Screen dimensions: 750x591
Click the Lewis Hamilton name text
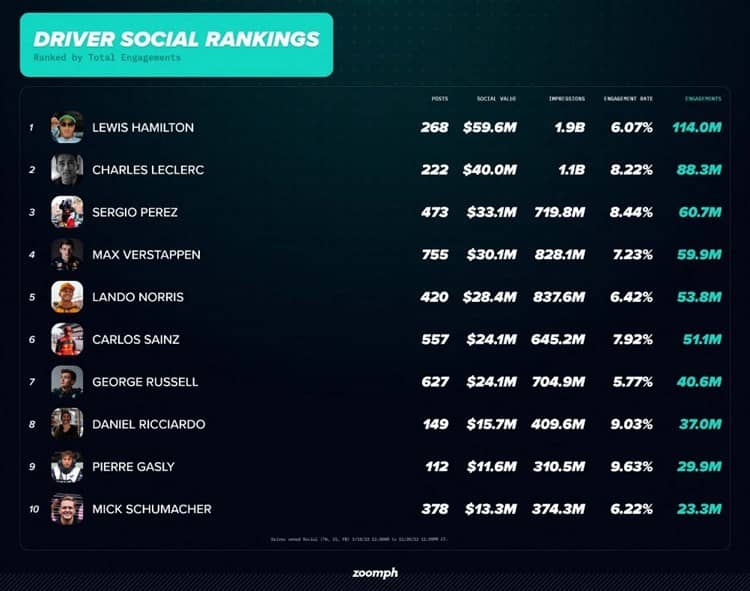point(143,128)
